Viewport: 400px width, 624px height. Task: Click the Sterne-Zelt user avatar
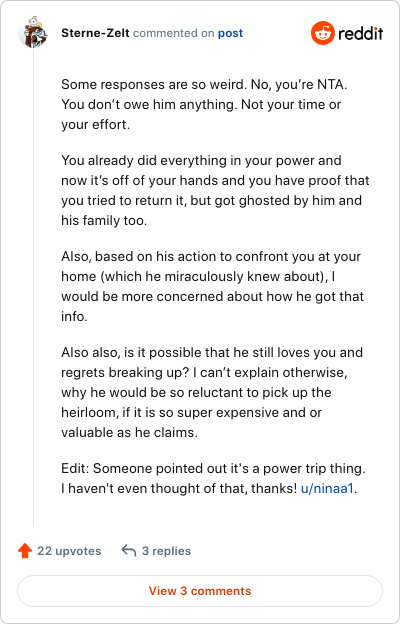pyautogui.click(x=33, y=32)
